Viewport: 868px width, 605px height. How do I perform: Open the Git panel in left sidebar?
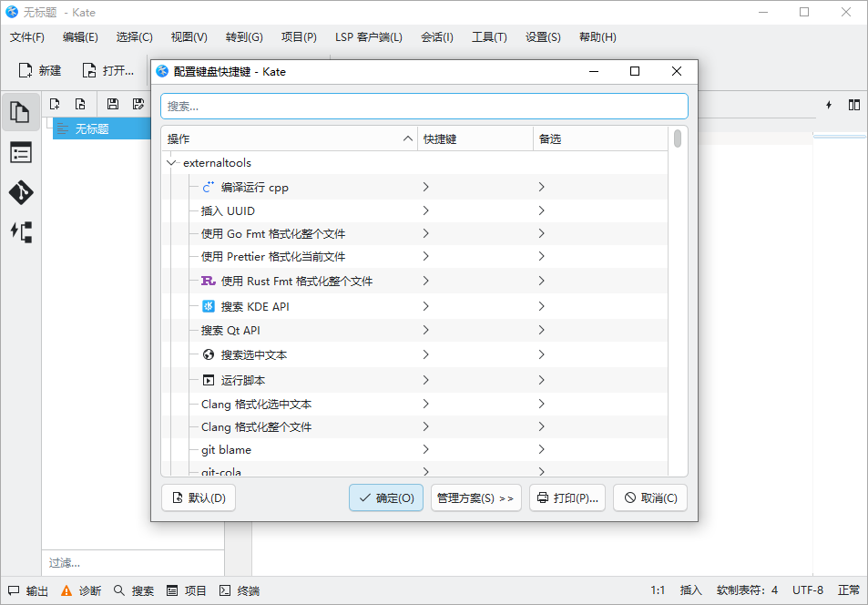(x=20, y=192)
